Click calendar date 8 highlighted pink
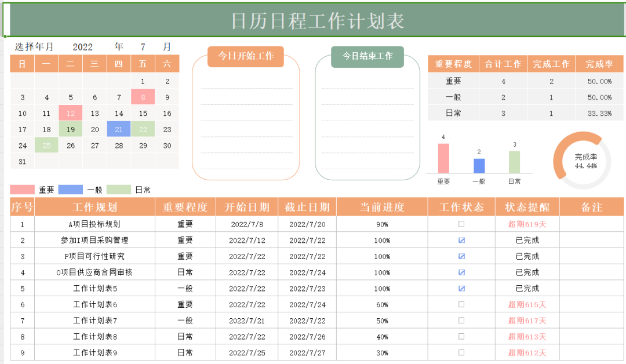Screen dimensions: 626x364 pyautogui.click(x=143, y=97)
